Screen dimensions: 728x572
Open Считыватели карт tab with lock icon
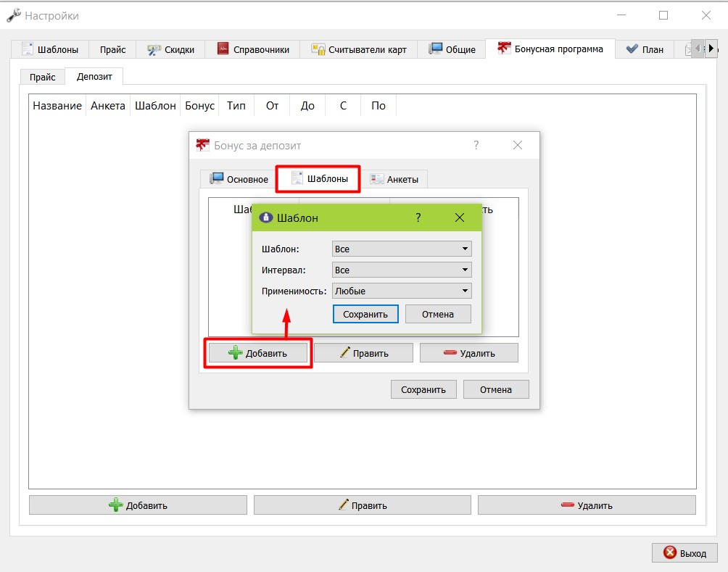[358, 50]
